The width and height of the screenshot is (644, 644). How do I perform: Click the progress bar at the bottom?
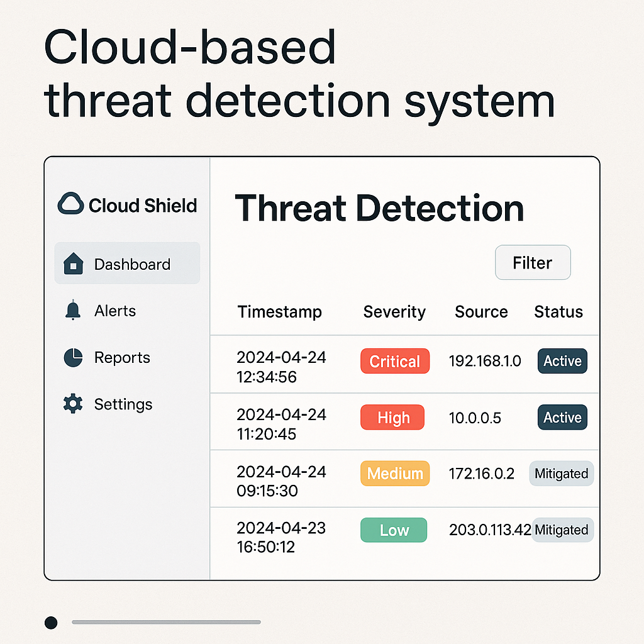pos(166,622)
